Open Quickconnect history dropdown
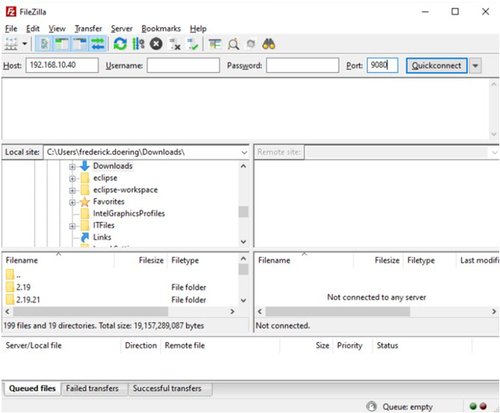The image size is (500, 413). coord(475,65)
